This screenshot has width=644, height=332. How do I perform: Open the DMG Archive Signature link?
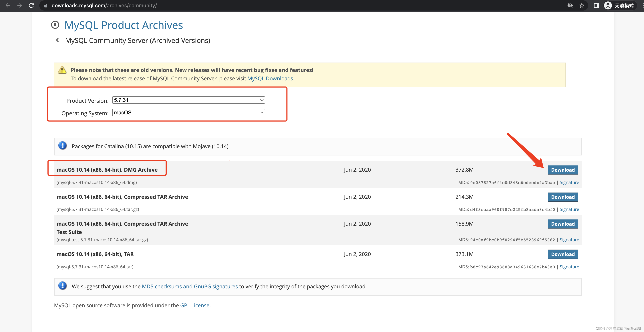pyautogui.click(x=569, y=182)
